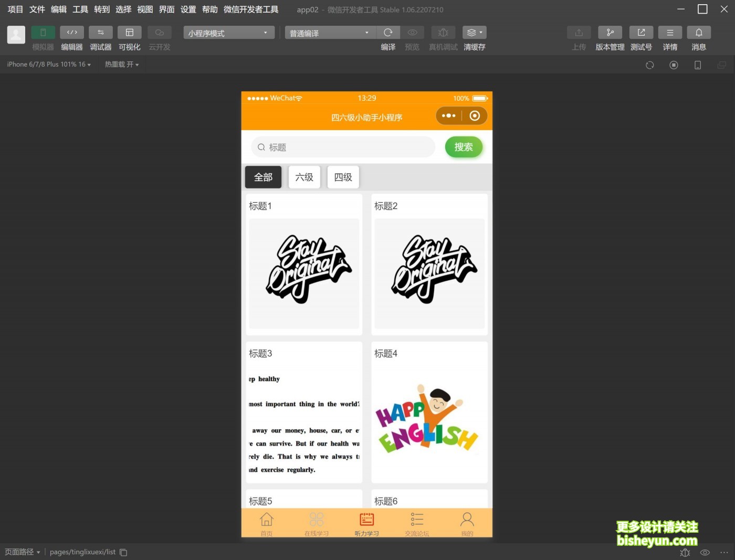Open the status bar more options dots
The height and width of the screenshot is (560, 735).
coord(724,552)
